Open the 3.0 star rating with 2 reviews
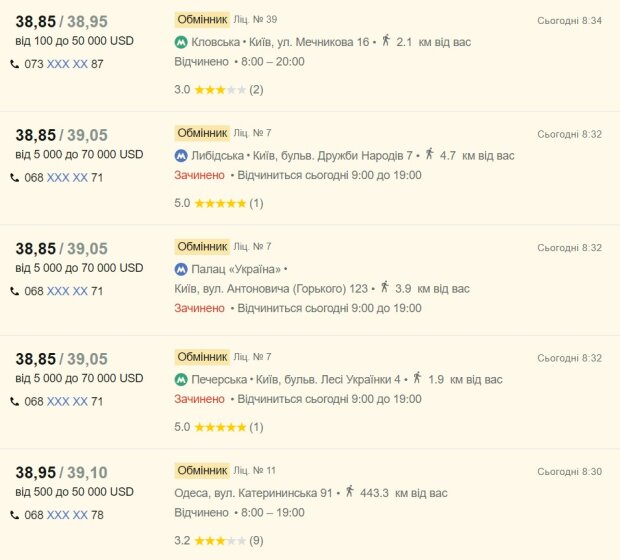Viewport: 620px width, 560px height. tap(219, 90)
